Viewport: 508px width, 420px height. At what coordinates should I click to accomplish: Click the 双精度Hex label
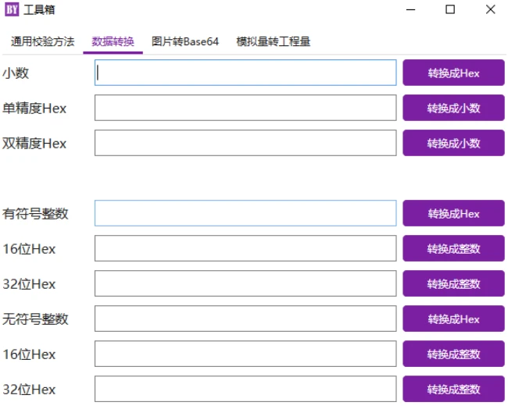coord(34,144)
